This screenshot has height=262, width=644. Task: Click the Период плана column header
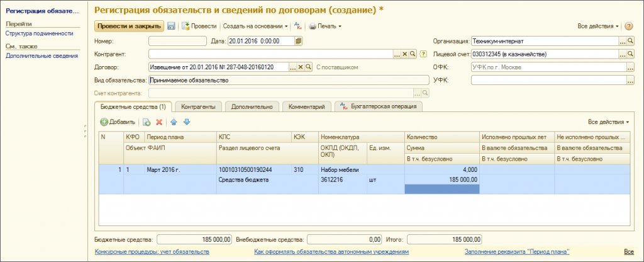click(x=180, y=137)
